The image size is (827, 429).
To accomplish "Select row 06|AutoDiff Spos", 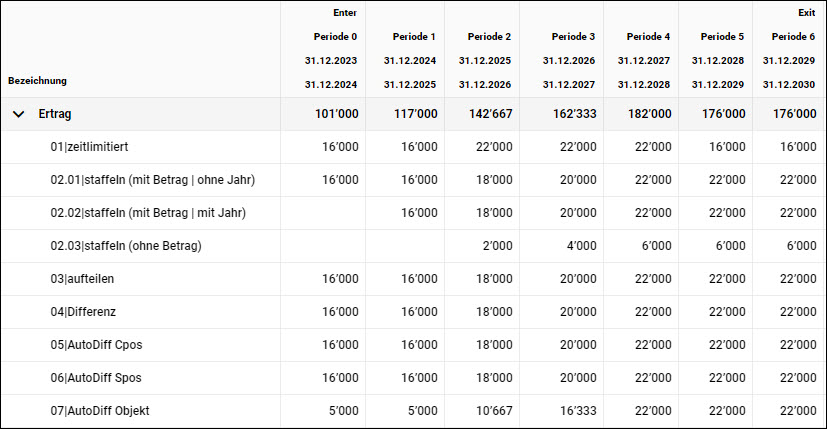I will [414, 378].
